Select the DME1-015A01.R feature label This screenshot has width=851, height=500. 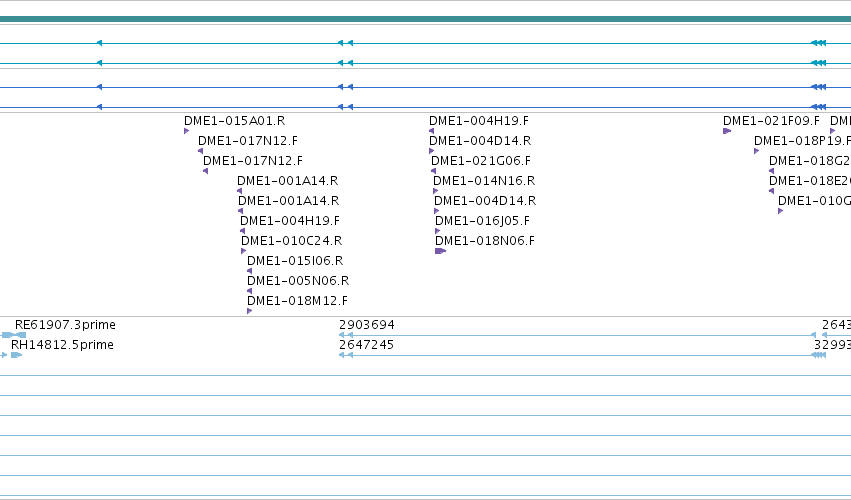pyautogui.click(x=234, y=121)
